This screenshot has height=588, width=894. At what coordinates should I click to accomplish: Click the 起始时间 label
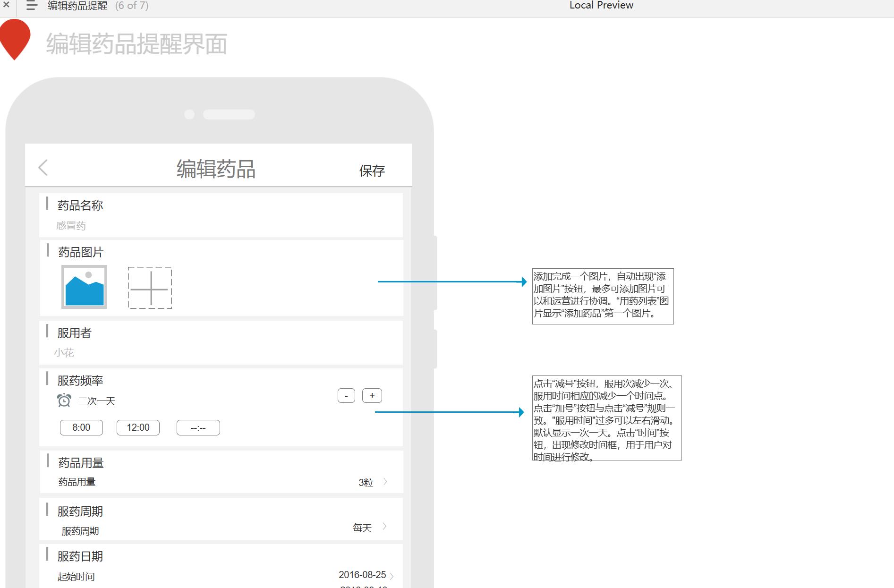pyautogui.click(x=76, y=577)
